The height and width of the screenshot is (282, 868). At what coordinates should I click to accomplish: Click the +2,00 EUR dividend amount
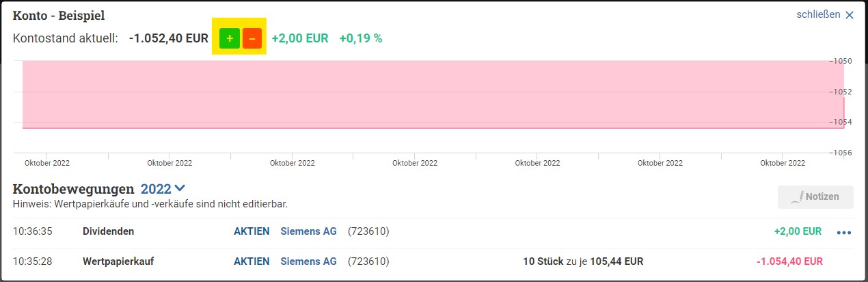(798, 231)
